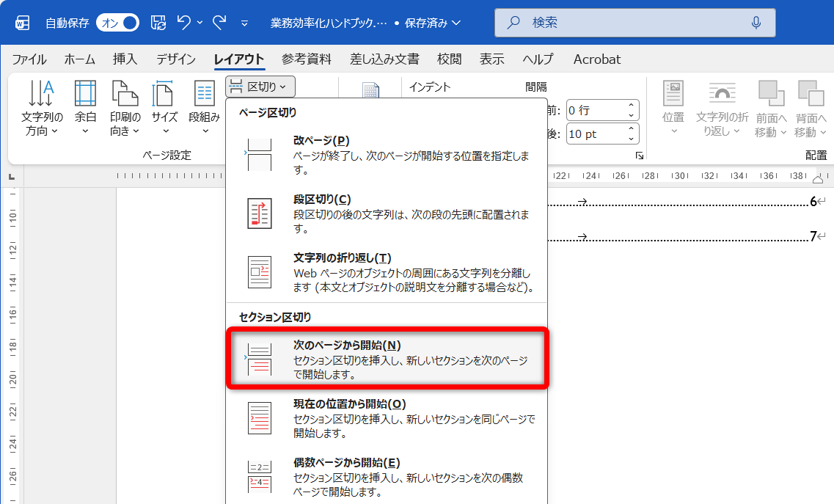Increase the 前 spacing with up arrow

pos(632,106)
